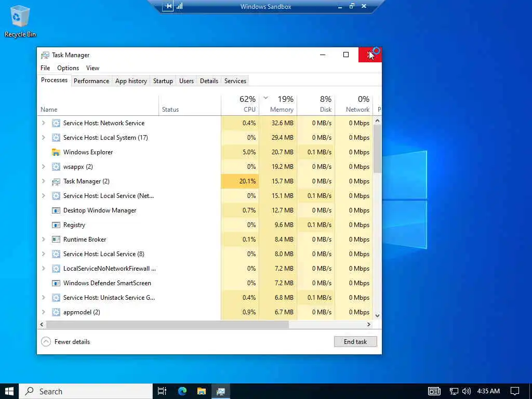
Task: Click the 4:35 AM taskbar clock
Action: coord(488,391)
